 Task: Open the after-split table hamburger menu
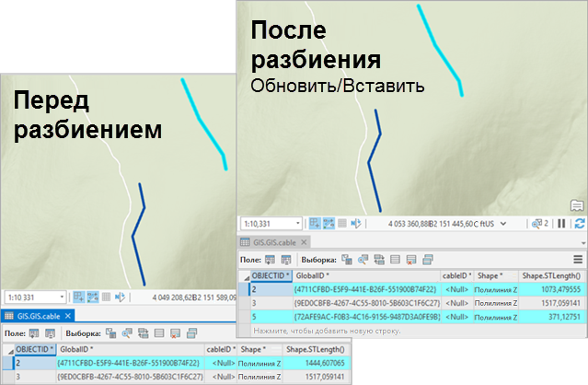point(578,261)
